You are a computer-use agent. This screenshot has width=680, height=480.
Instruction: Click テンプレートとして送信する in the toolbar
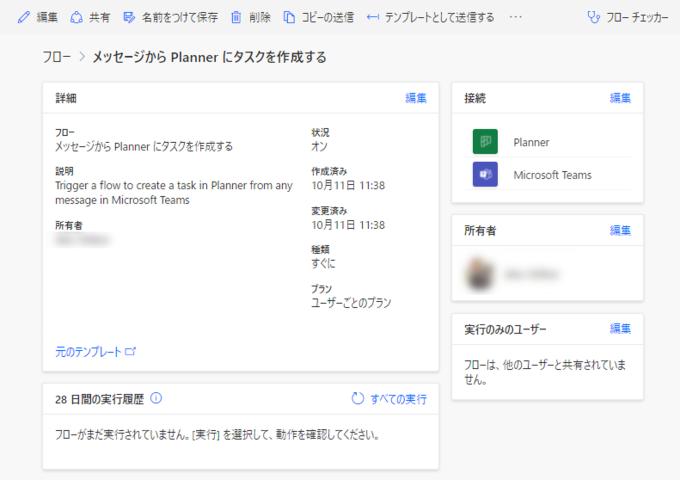point(439,17)
